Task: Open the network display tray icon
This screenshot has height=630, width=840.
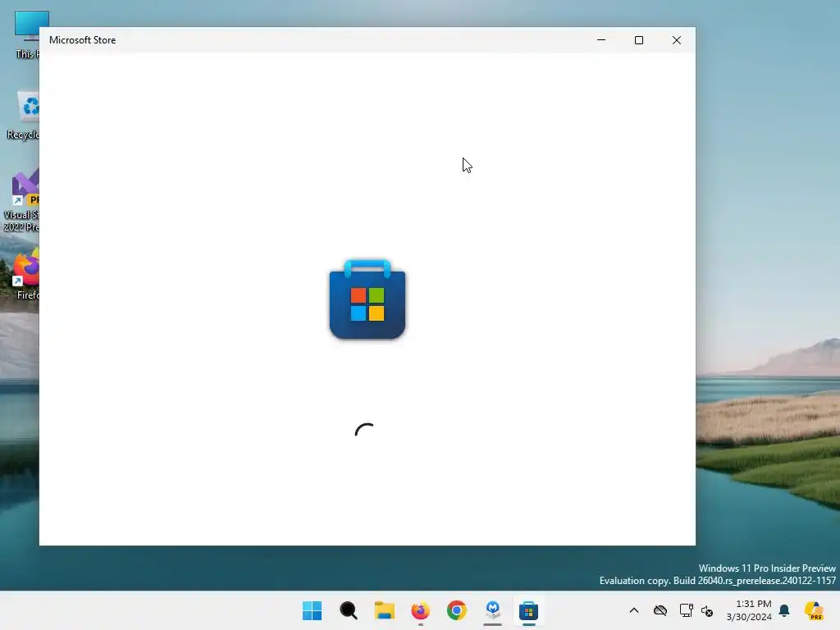Action: 686,610
